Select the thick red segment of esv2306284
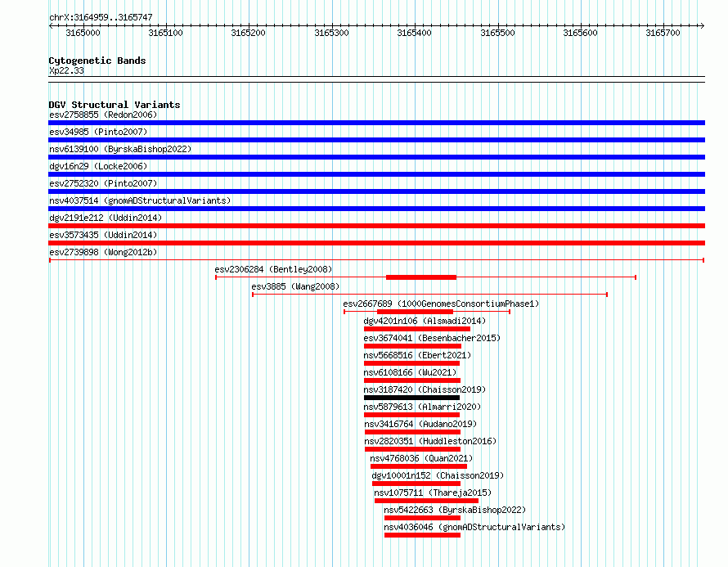The height and width of the screenshot is (567, 728). pos(421,277)
